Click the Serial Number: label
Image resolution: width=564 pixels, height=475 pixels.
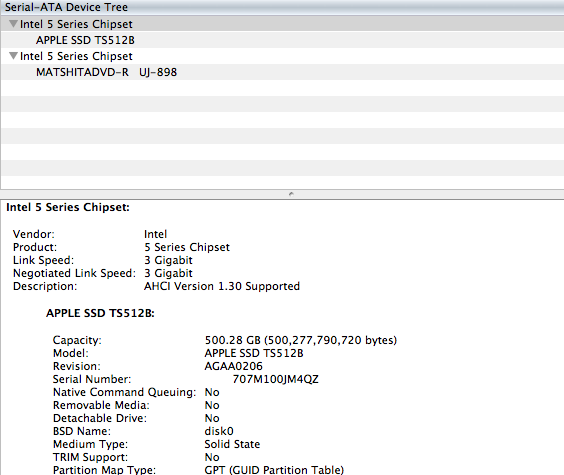92,379
